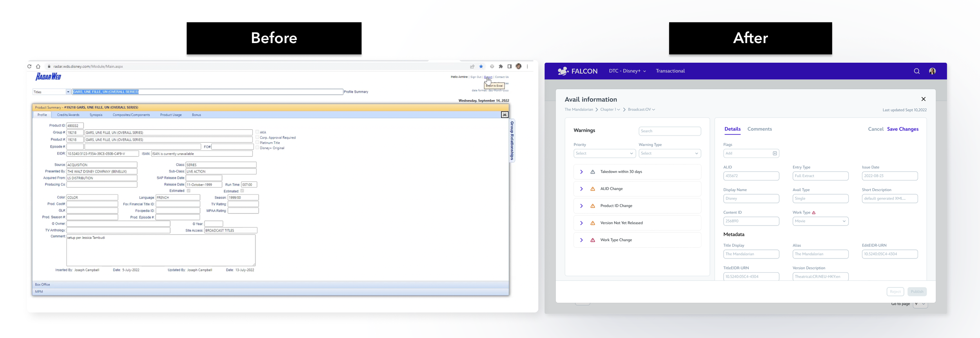Toggle the browser side panel icon

tap(510, 67)
